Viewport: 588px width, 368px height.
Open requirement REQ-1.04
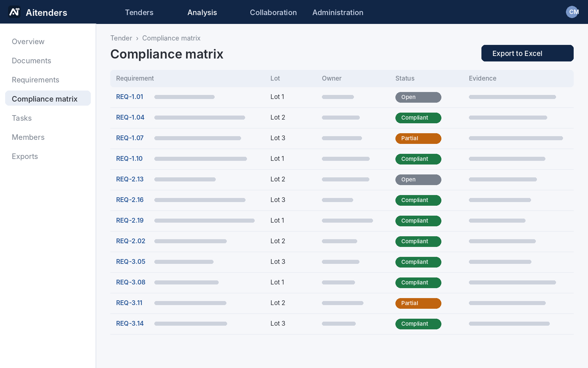coord(130,117)
